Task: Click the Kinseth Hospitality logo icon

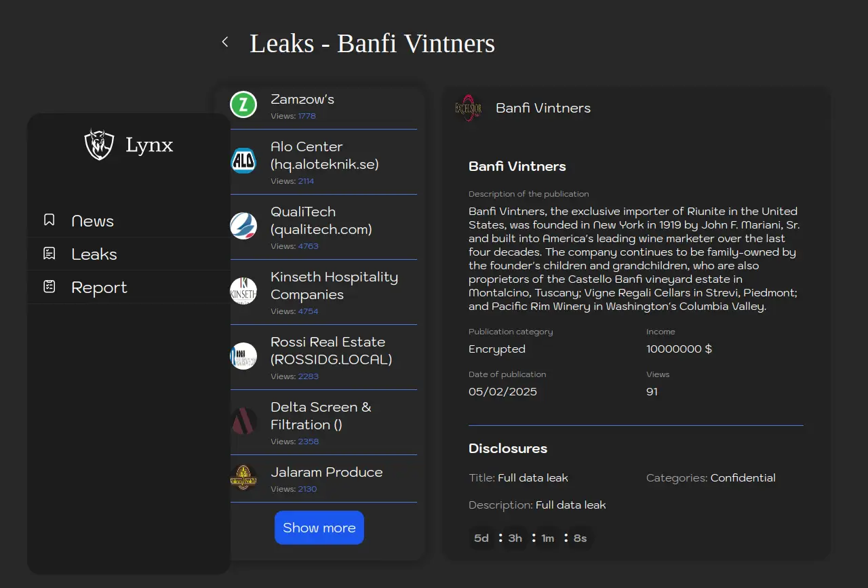Action: [243, 291]
